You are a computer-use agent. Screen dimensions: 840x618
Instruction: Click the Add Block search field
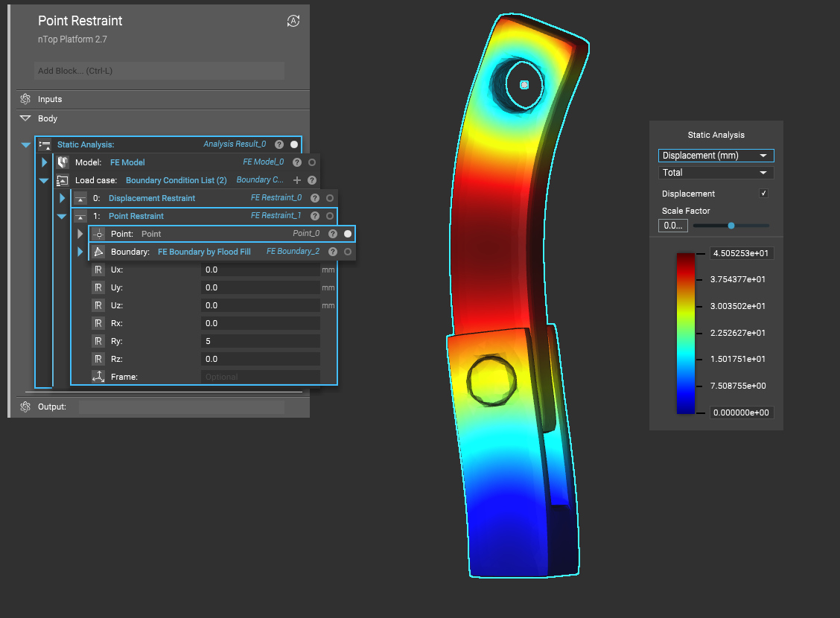click(x=159, y=71)
